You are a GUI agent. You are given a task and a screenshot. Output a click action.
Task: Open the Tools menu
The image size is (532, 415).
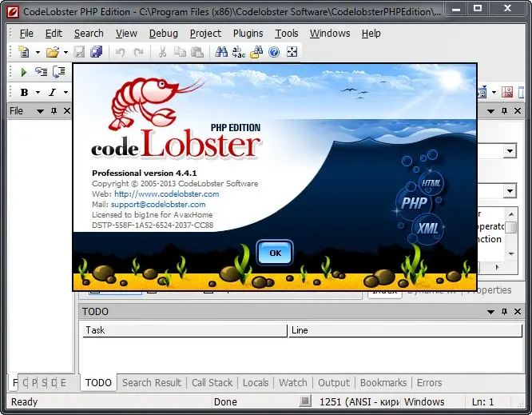[x=286, y=34]
